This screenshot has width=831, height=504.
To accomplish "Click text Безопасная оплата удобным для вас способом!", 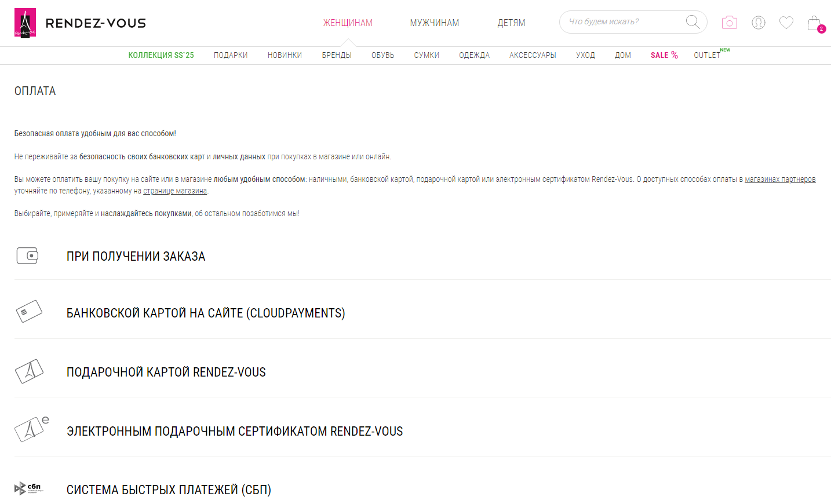I will click(95, 133).
